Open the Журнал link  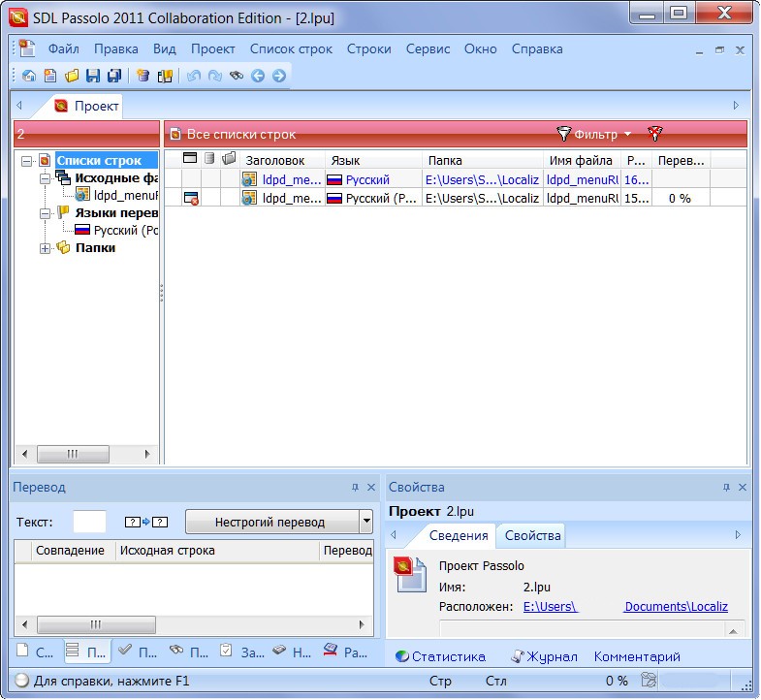[x=545, y=656]
